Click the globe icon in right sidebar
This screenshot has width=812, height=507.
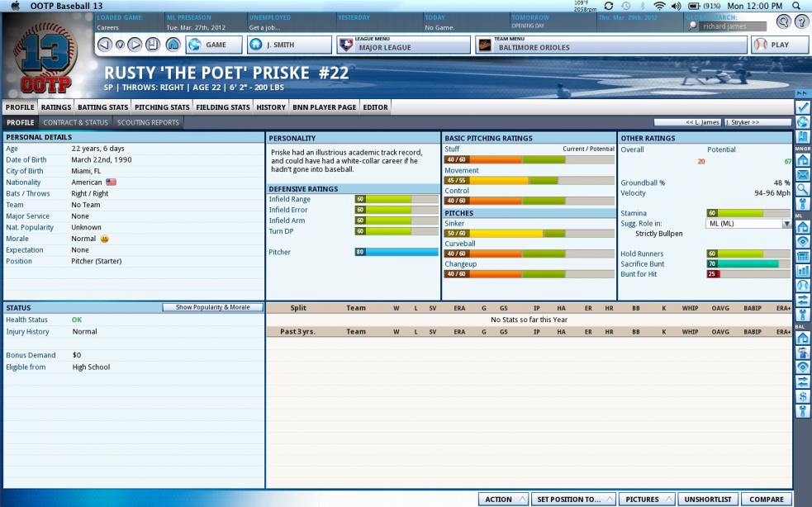pyautogui.click(x=803, y=122)
